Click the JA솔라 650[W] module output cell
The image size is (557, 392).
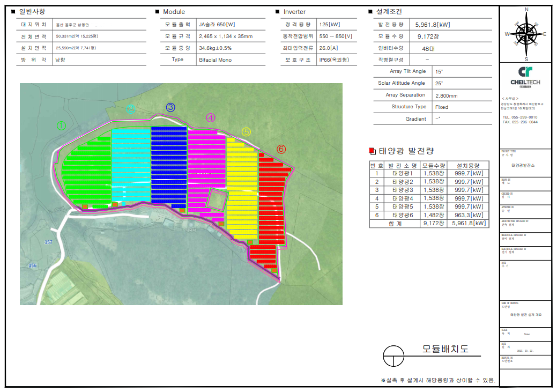[217, 24]
